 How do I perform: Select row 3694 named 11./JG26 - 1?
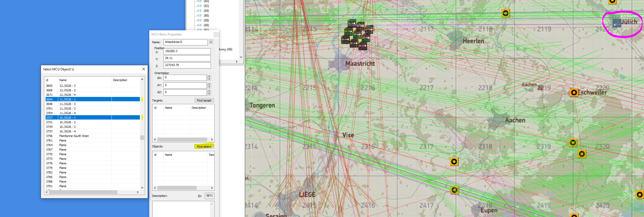tap(92, 99)
